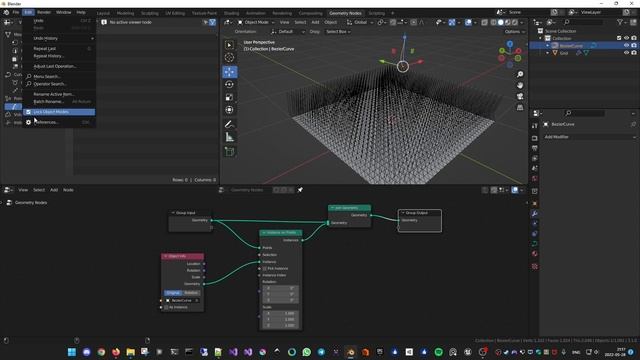Open the Select Box drag dropdown
The width and height of the screenshot is (640, 360).
coord(338,31)
